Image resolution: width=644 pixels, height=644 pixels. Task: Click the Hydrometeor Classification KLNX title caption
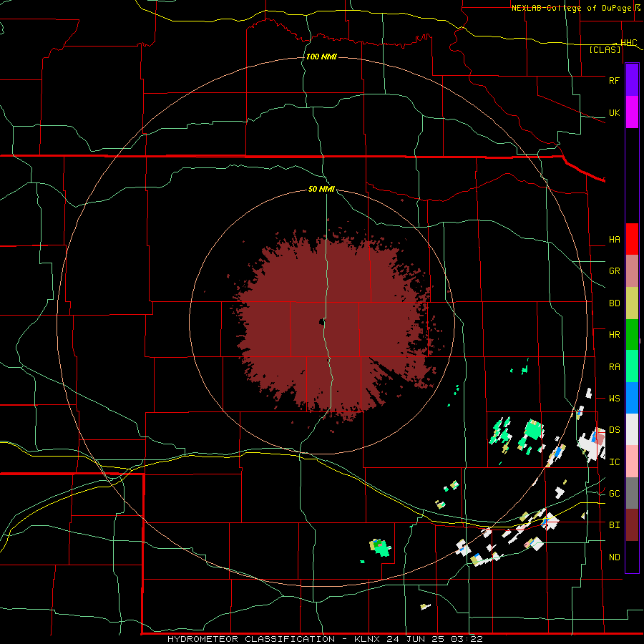325,639
